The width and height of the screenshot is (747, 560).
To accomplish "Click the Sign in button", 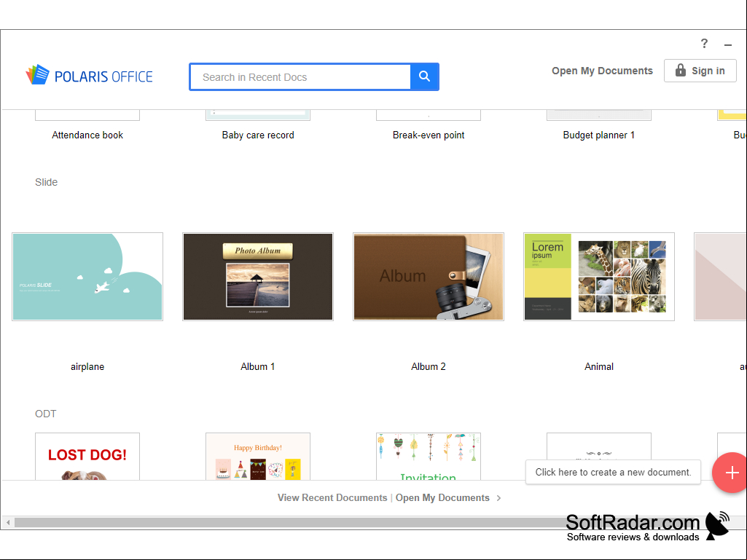I will (700, 71).
